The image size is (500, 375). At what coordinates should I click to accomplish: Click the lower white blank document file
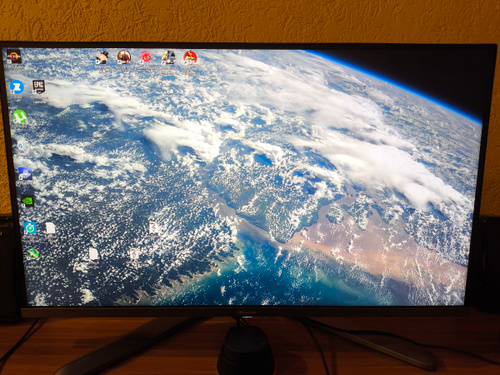click(94, 254)
